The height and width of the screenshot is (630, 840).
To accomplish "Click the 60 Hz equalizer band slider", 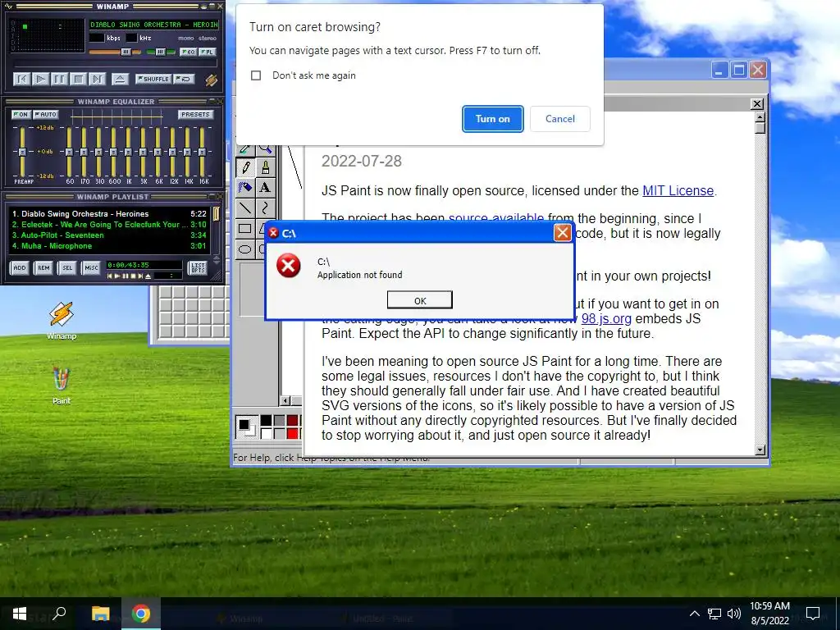I will (69, 152).
